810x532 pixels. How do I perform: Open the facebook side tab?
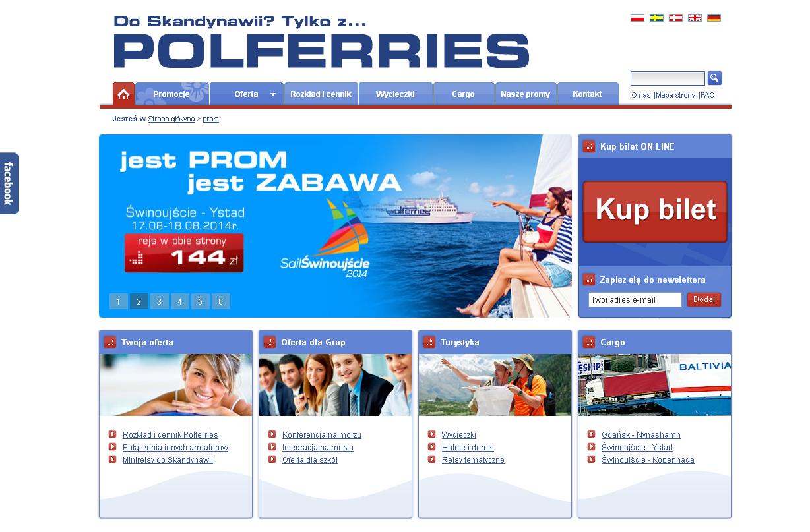9,183
